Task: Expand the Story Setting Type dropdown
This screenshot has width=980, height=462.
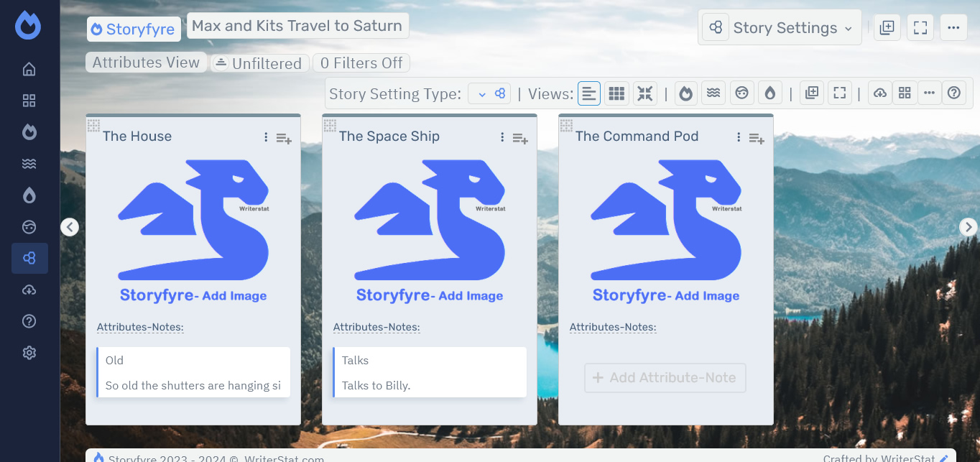Action: (489, 93)
